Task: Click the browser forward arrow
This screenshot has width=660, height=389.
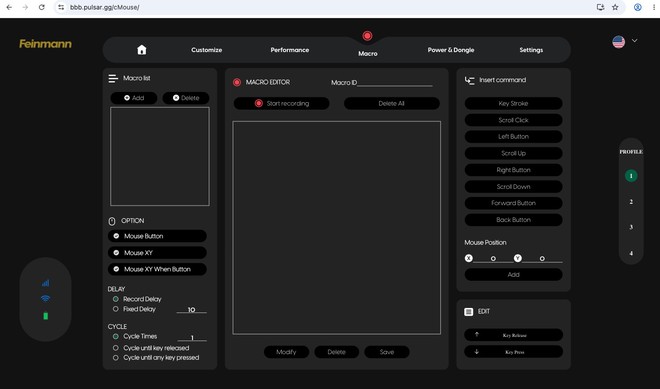Action: tap(25, 7)
